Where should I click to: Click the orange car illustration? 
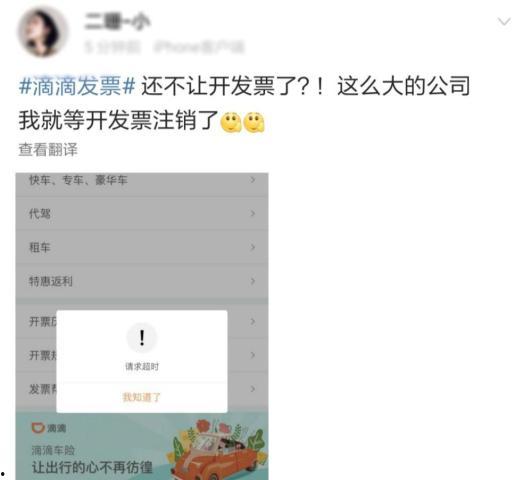(x=217, y=456)
